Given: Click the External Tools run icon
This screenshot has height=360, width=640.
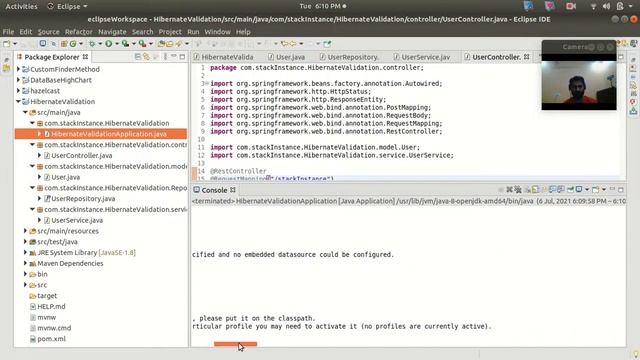Looking at the screenshot, I should point(142,44).
